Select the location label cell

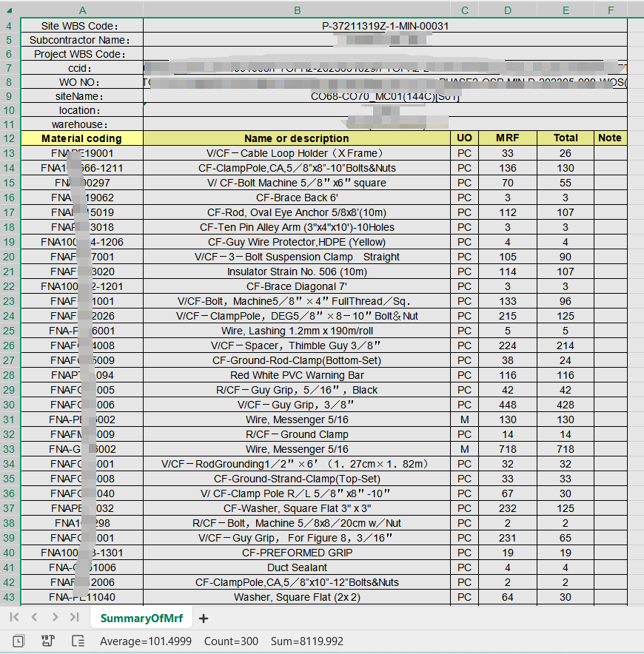(x=82, y=110)
